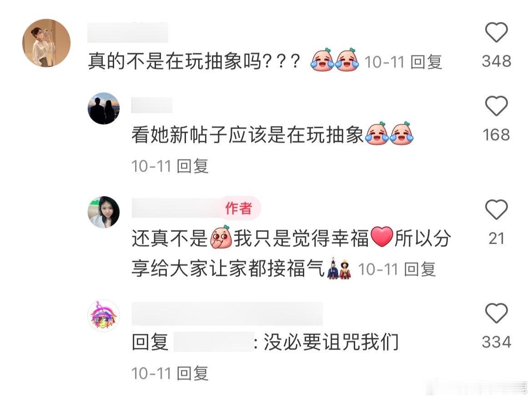
Task: Like the comment with 348 likes
Action: tap(496, 32)
